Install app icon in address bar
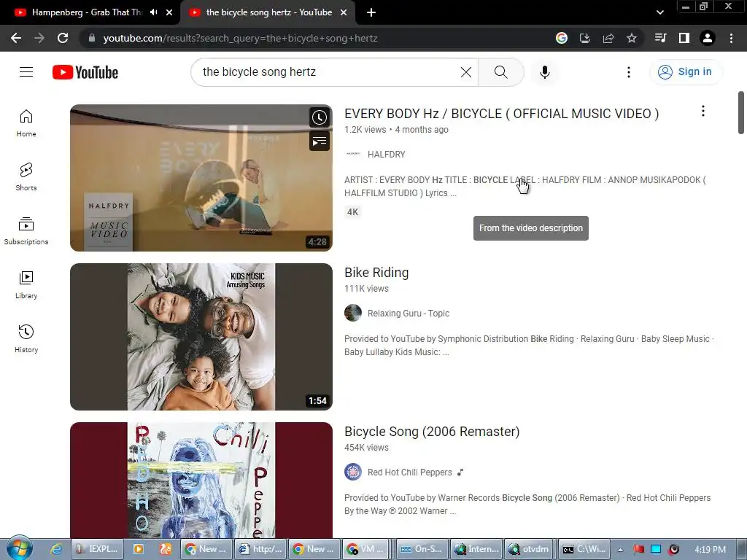 [x=585, y=38]
